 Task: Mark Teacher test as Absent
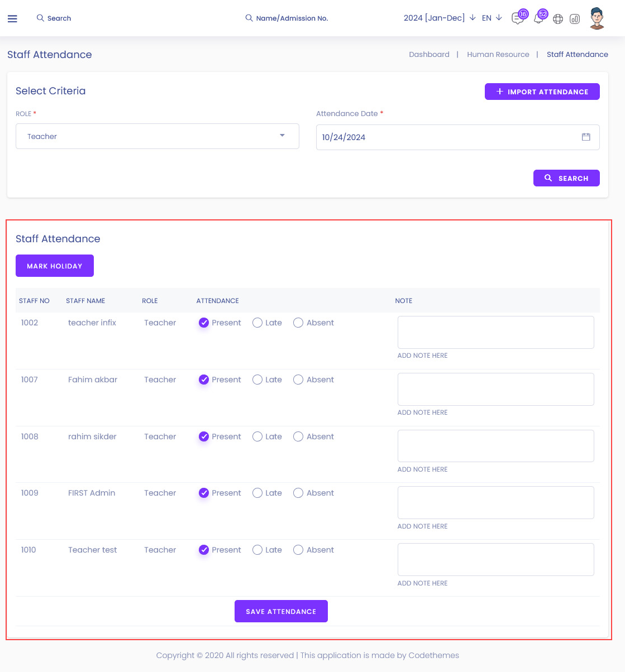(298, 550)
